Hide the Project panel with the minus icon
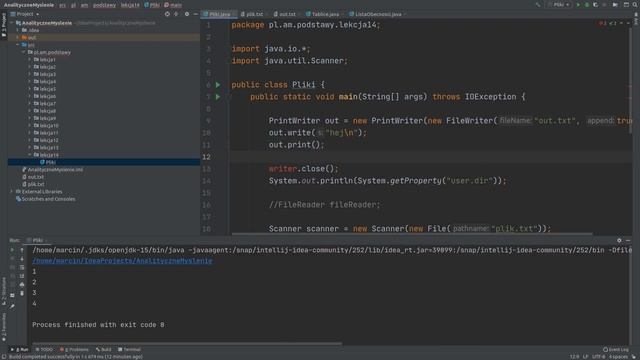This screenshot has height=360, width=640. (195, 14)
